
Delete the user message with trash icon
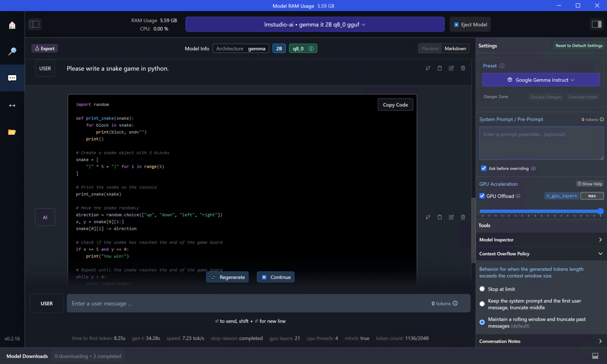point(463,68)
